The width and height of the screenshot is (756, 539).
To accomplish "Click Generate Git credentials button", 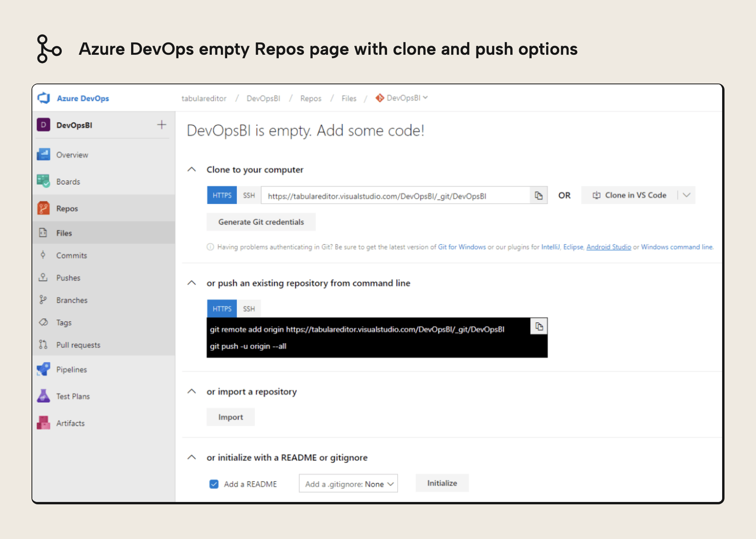I will [x=261, y=222].
